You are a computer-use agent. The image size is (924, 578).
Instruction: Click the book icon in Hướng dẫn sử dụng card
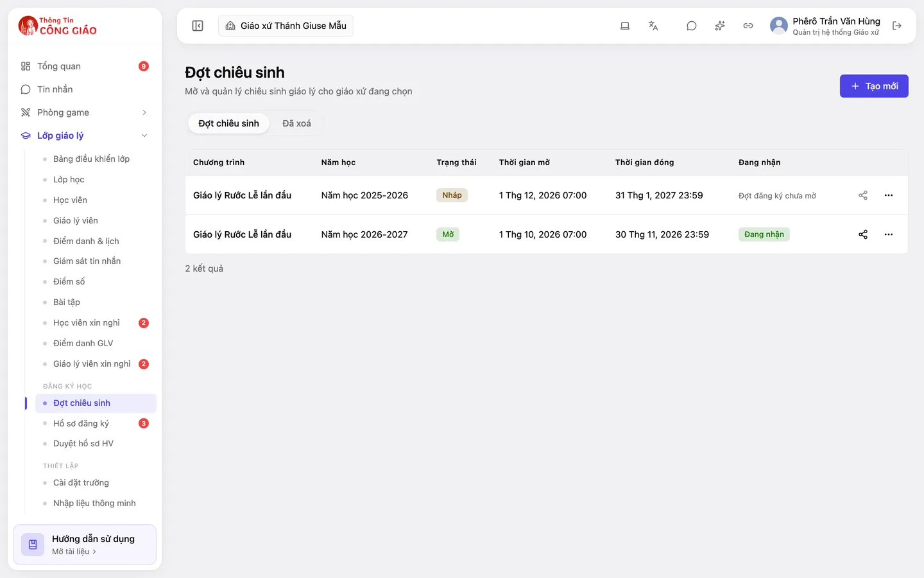click(33, 545)
